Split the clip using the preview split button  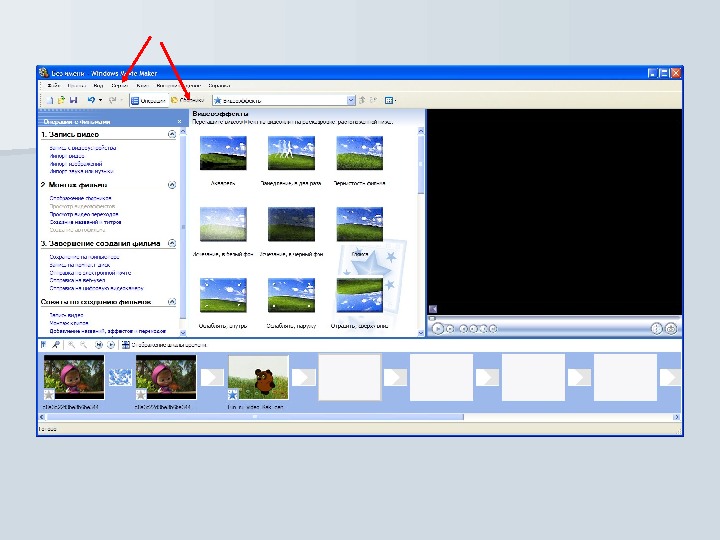point(657,329)
